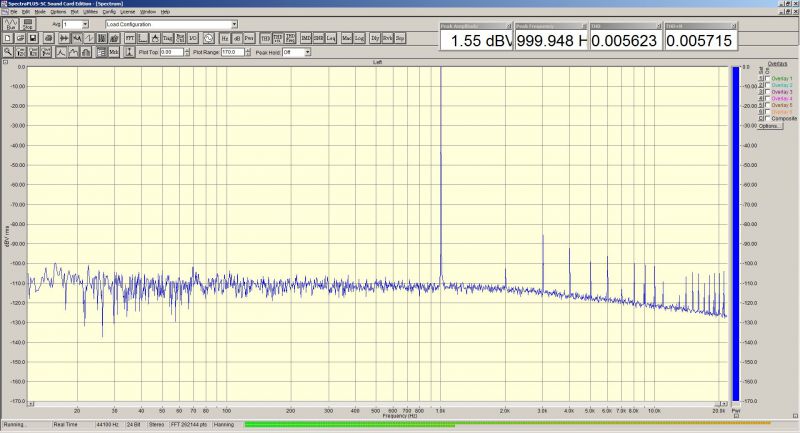Click the Open file icon
This screenshot has width=800, height=433.
coord(20,38)
